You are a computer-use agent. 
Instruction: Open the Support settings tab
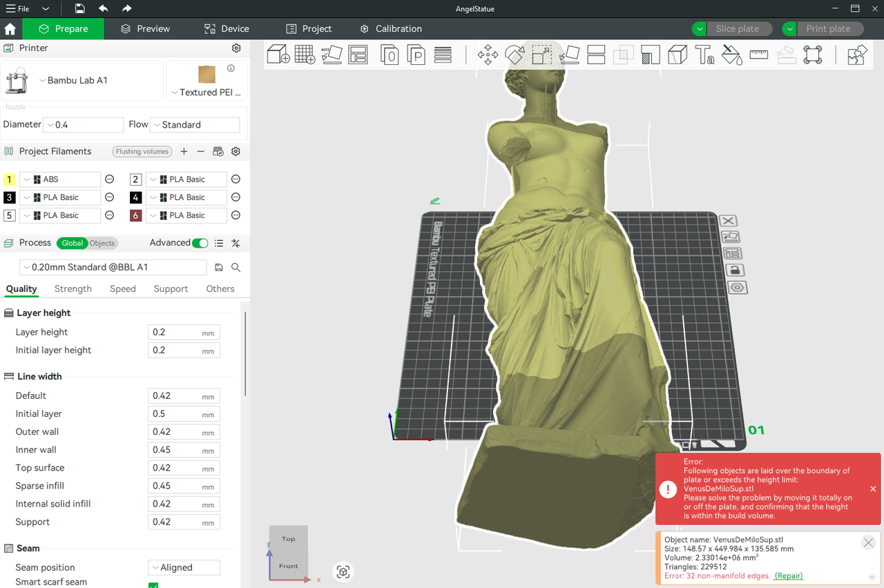tap(171, 288)
